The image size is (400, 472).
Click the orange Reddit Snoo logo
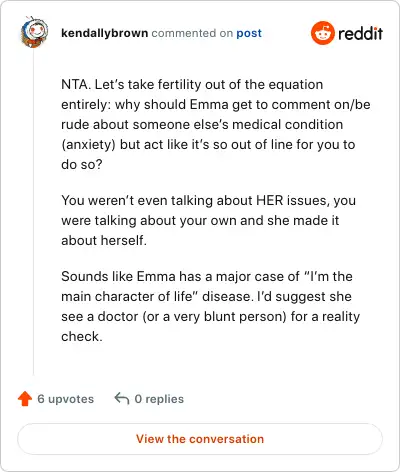click(322, 33)
